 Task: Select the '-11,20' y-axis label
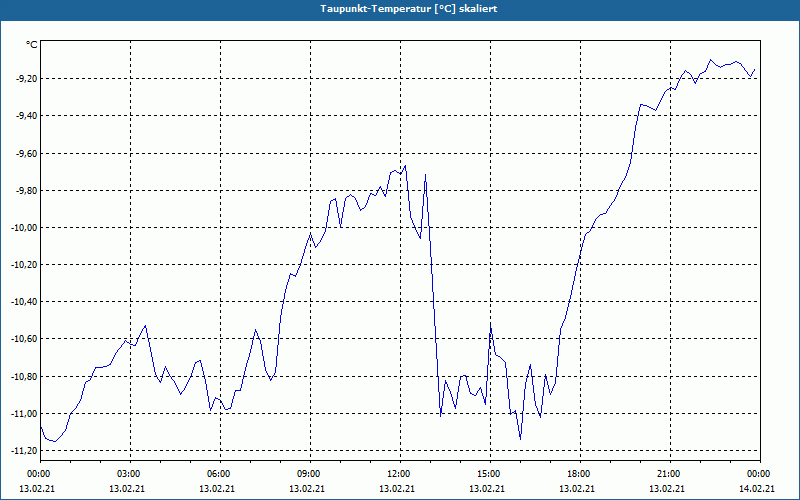24,451
